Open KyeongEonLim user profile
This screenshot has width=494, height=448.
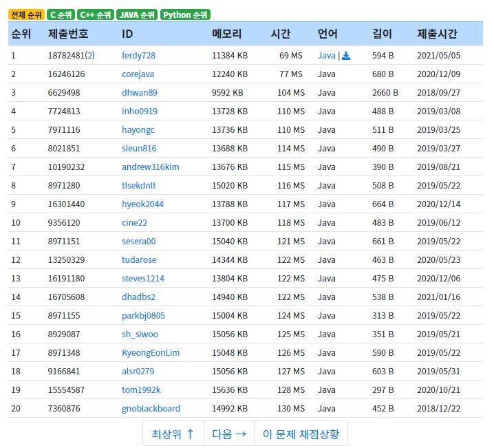tap(151, 353)
